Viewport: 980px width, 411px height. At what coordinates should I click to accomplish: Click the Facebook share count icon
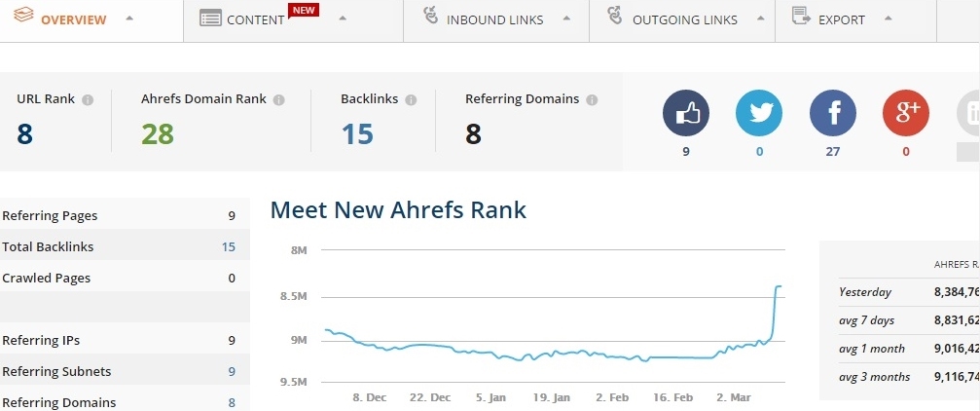point(833,112)
